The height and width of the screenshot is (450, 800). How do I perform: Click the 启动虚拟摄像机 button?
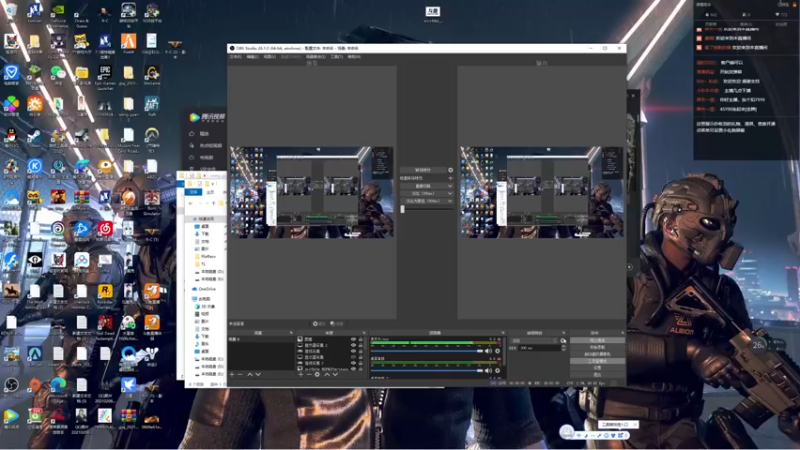pyautogui.click(x=597, y=354)
